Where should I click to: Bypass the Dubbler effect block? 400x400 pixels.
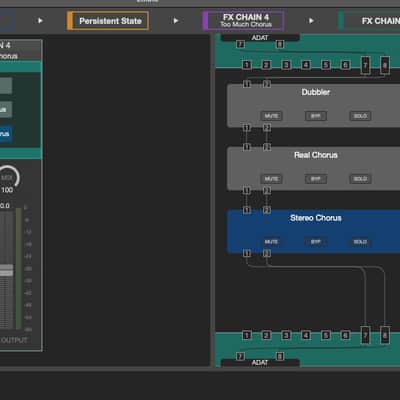pyautogui.click(x=316, y=116)
